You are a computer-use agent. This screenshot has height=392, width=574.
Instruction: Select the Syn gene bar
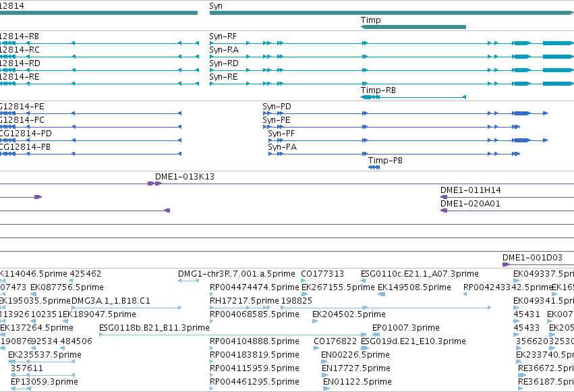click(392, 13)
